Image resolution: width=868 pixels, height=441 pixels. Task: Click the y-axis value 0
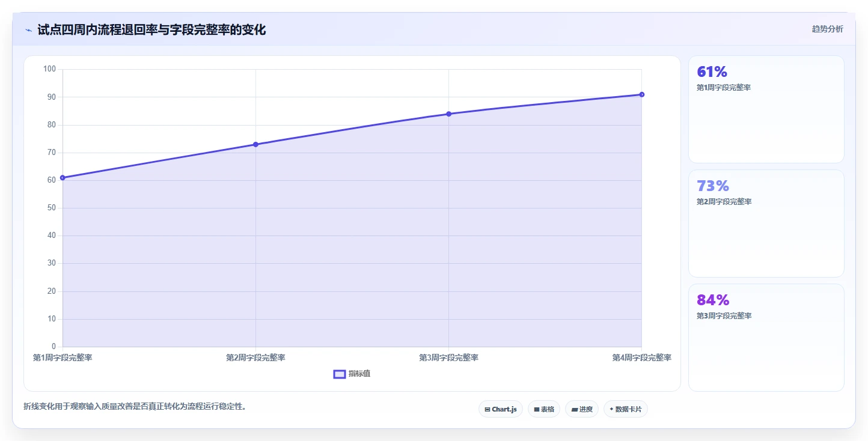[x=53, y=347]
